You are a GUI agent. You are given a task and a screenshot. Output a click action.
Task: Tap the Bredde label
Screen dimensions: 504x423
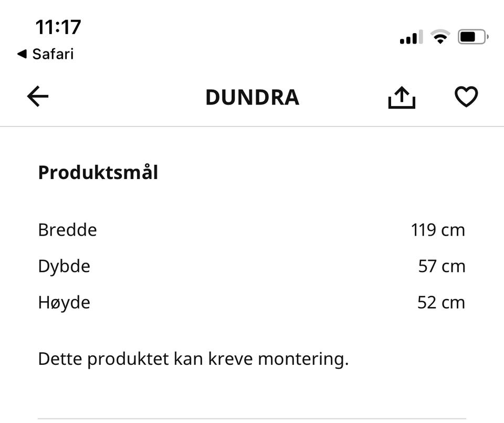tap(67, 230)
